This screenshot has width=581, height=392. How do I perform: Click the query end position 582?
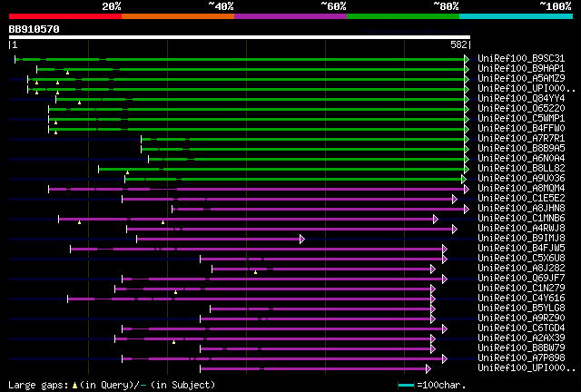coord(458,44)
